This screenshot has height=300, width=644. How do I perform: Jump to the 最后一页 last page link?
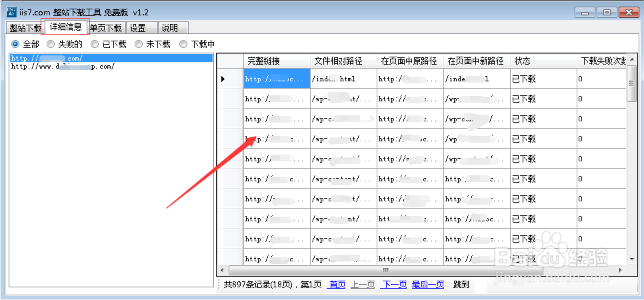coord(428,285)
